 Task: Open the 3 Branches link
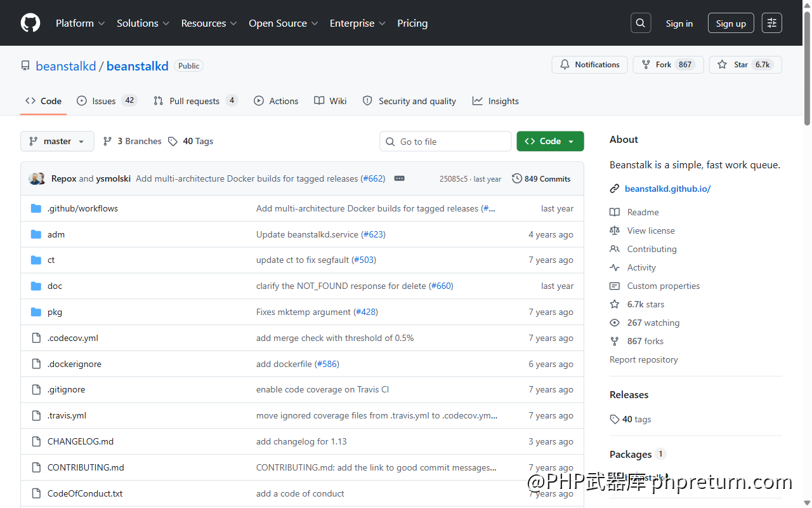click(x=133, y=141)
